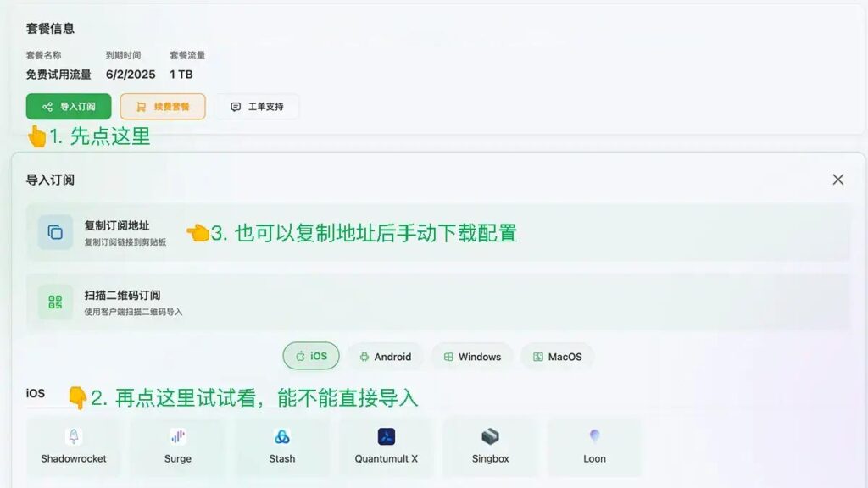Select the Windows platform tab
This screenshot has height=488, width=868.
click(472, 357)
